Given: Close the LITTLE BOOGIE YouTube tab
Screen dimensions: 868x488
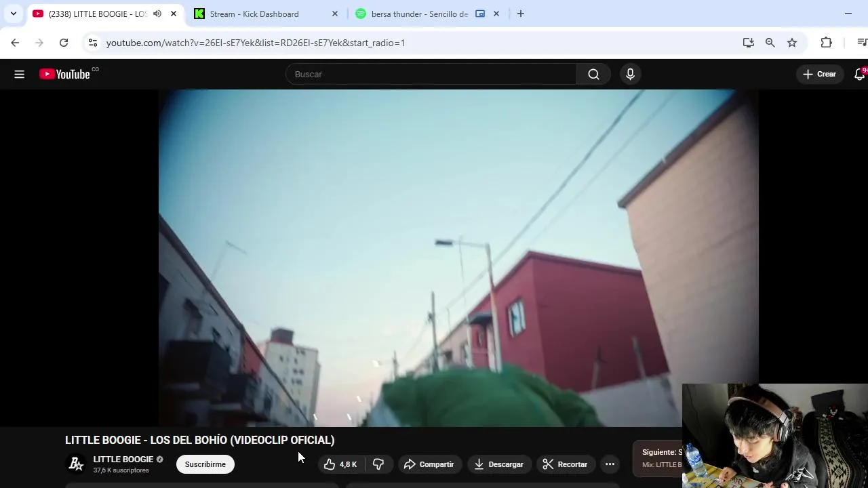Looking at the screenshot, I should tap(174, 14).
